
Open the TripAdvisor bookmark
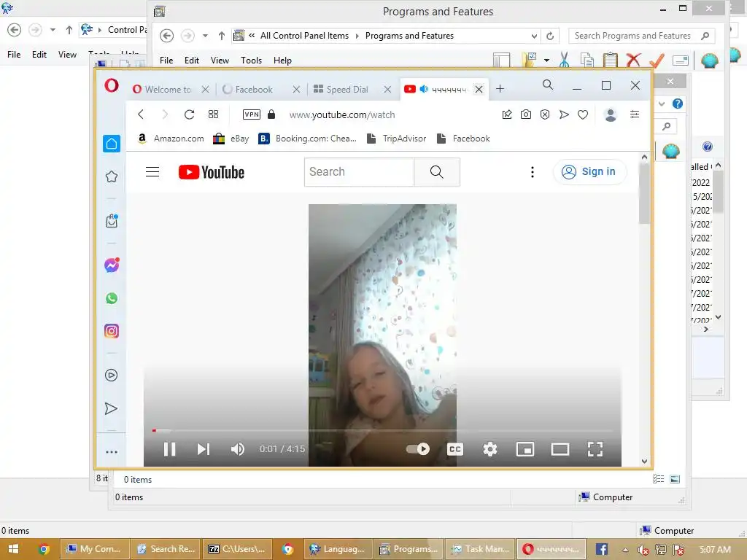pos(396,139)
